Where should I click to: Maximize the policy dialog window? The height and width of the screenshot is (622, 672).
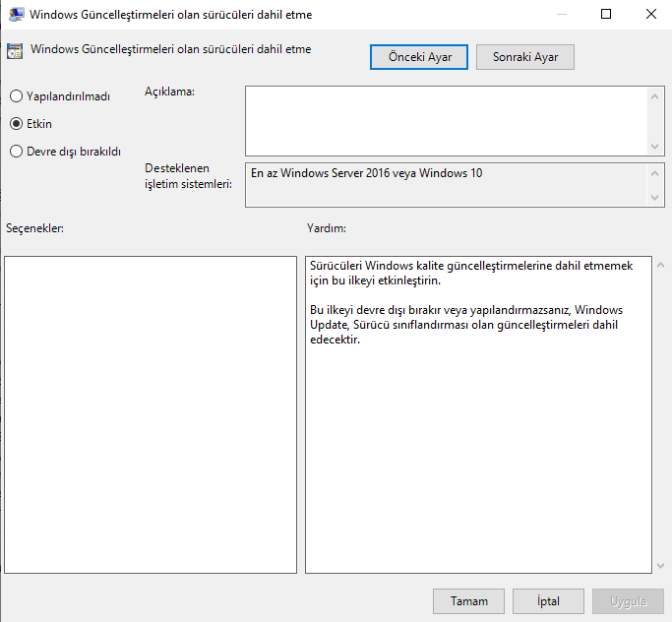[606, 14]
